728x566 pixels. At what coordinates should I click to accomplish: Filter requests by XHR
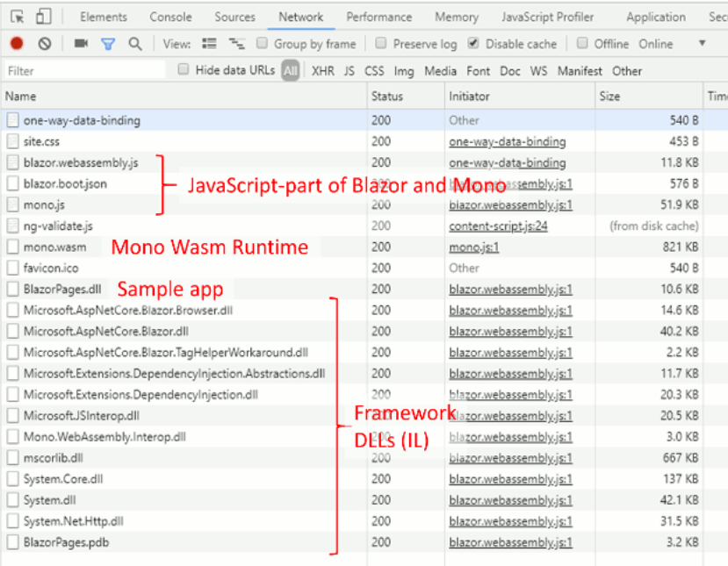(322, 71)
